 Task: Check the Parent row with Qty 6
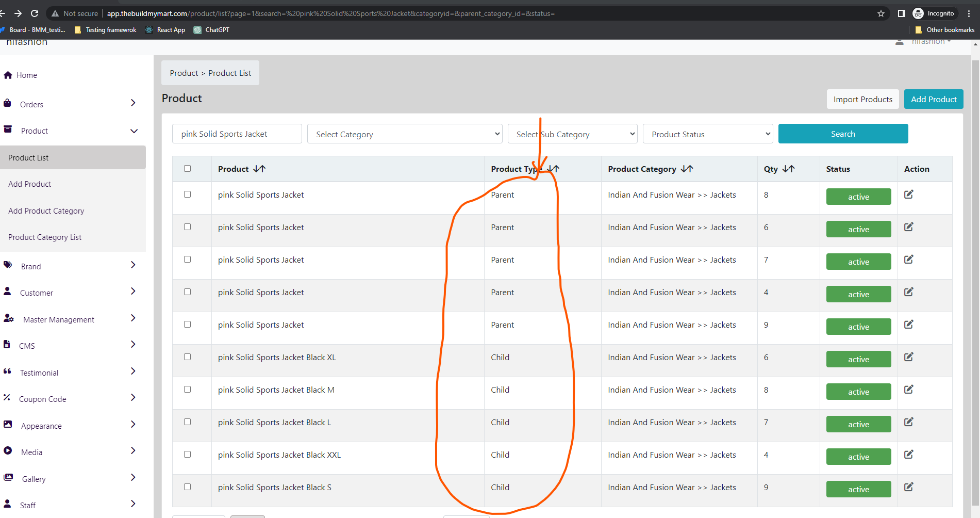pos(187,227)
